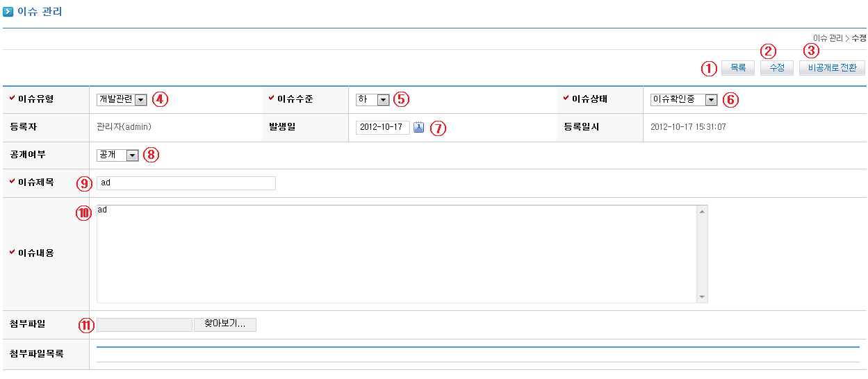Click 이슈 관리 in the breadcrumb path
The height and width of the screenshot is (379, 868).
tap(827, 38)
